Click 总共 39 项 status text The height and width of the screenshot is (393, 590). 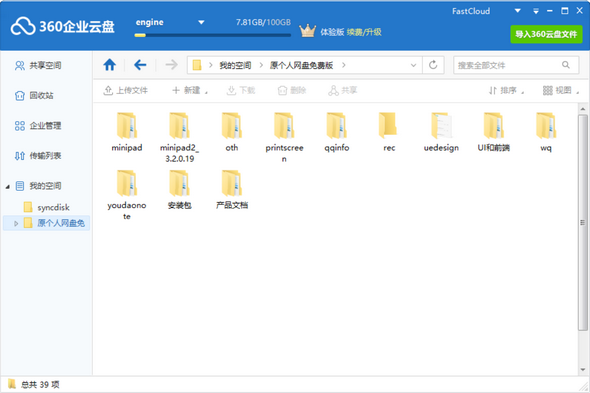40,384
